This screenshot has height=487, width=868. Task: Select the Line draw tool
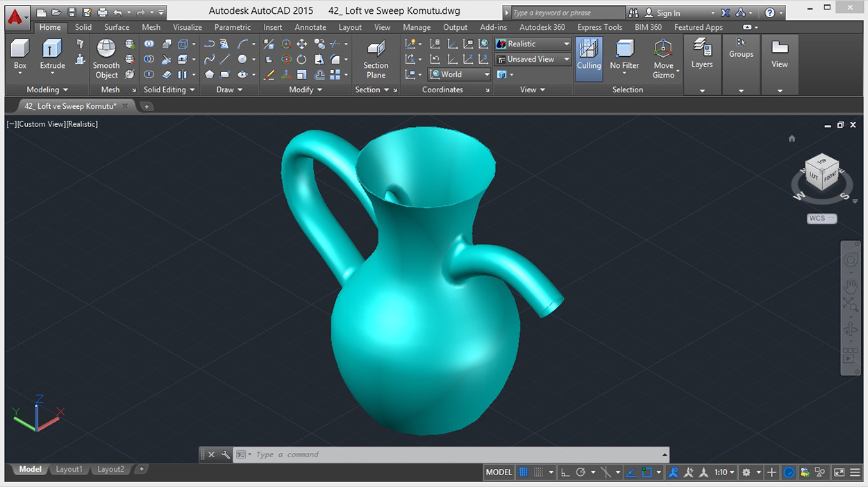coord(224,59)
